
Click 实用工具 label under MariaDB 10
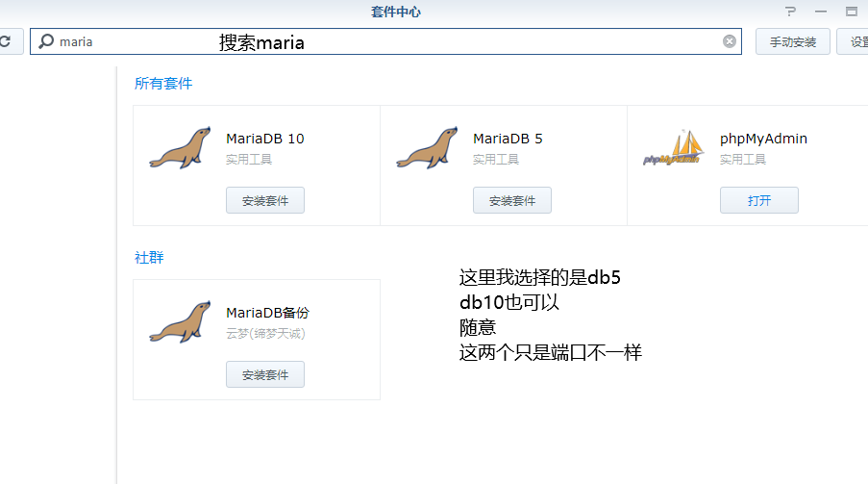click(x=249, y=159)
